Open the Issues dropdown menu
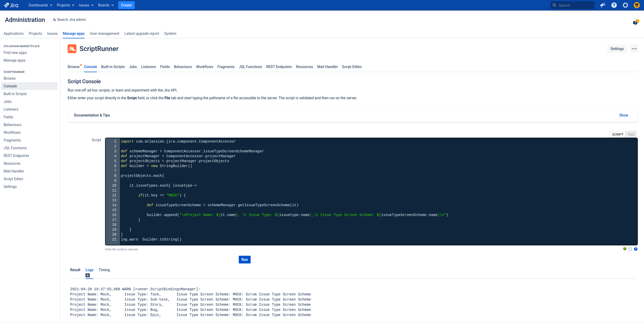644x323 pixels. click(85, 5)
